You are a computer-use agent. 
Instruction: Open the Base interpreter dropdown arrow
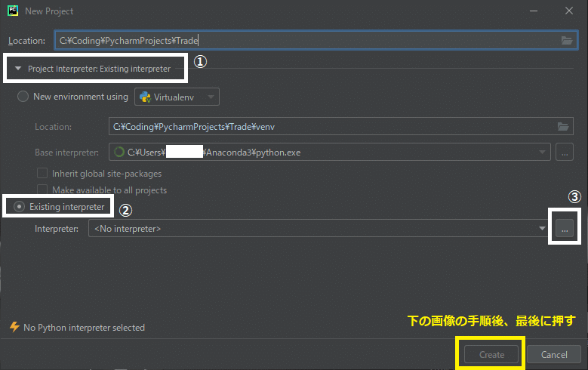point(542,153)
